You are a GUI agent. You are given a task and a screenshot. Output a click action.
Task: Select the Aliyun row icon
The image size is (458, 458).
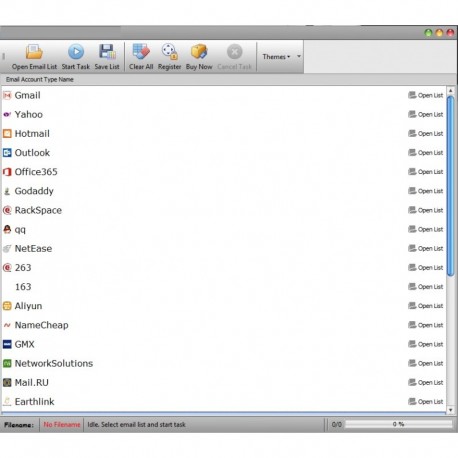tap(7, 306)
